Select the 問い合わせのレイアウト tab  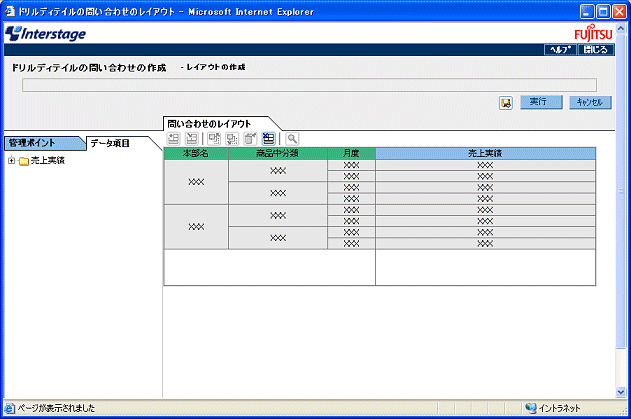[x=208, y=122]
